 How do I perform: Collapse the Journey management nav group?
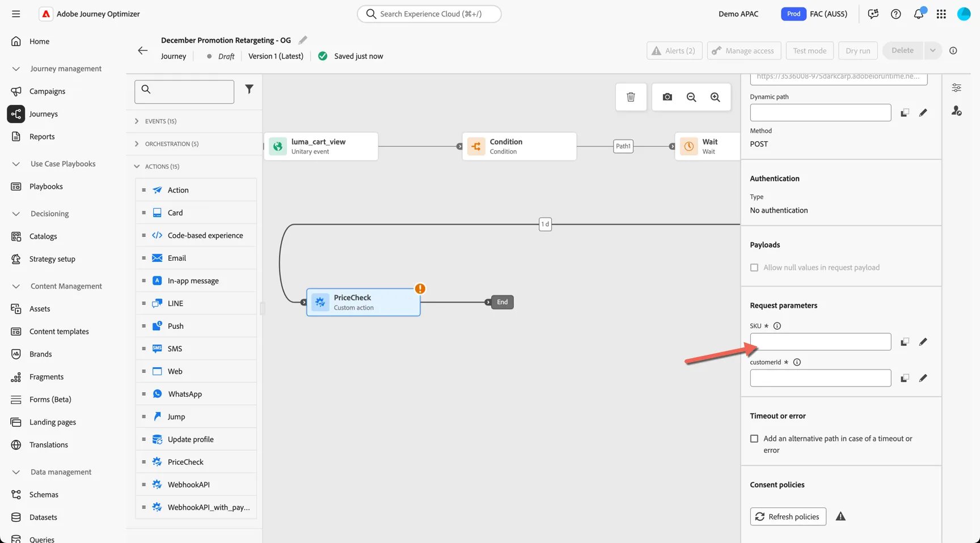16,69
